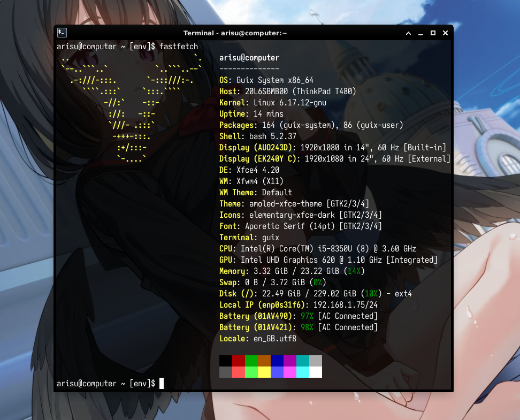Click the Packages line with guix-system count

[311, 125]
